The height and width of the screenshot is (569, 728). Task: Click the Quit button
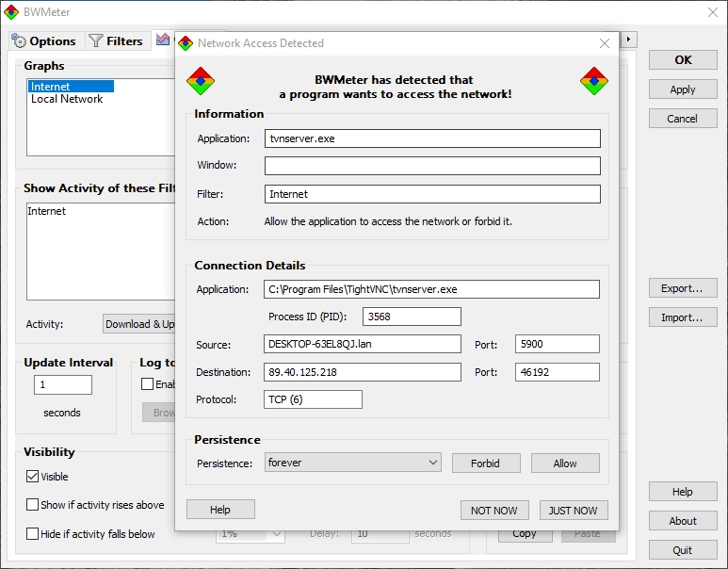683,550
